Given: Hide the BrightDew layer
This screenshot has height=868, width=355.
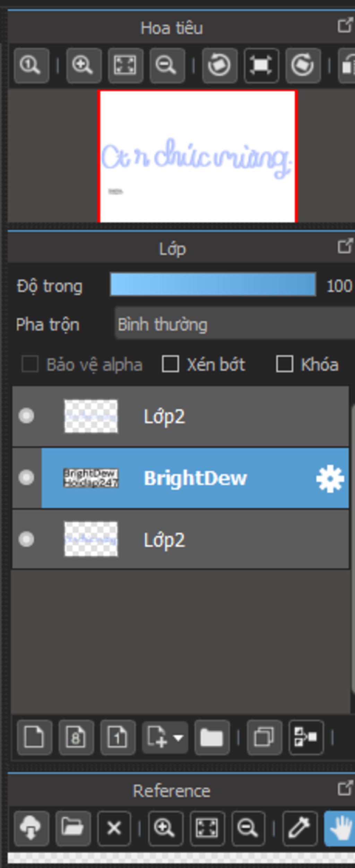Looking at the screenshot, I should tap(26, 478).
